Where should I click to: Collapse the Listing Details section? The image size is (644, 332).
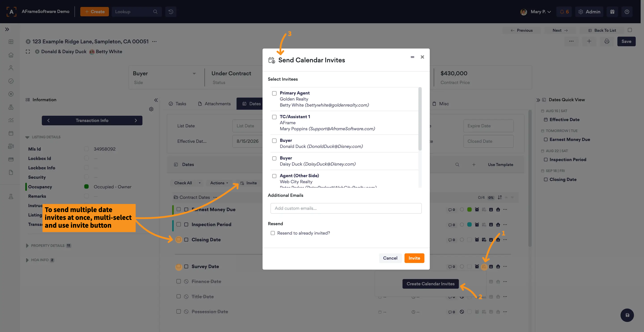pyautogui.click(x=27, y=137)
